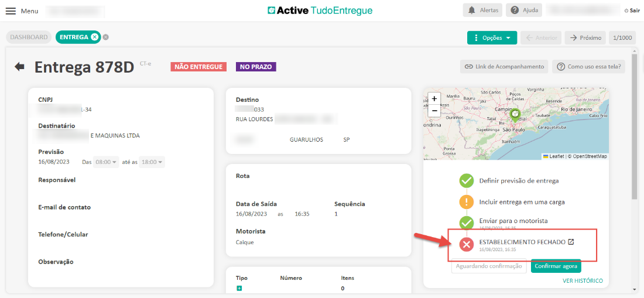Image resolution: width=644 pixels, height=298 pixels.
Task: Click the NÃO ENTREGUE status badge
Action: click(x=199, y=67)
